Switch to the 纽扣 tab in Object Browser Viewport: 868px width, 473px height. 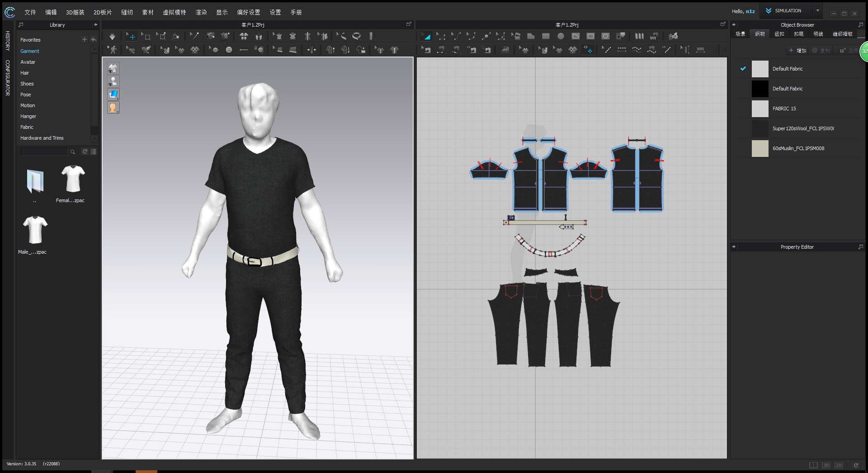click(x=779, y=34)
